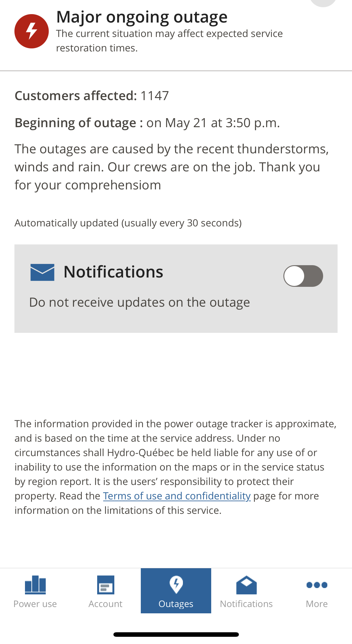Switch to the Account tab label
352x644 pixels.
coord(106,604)
